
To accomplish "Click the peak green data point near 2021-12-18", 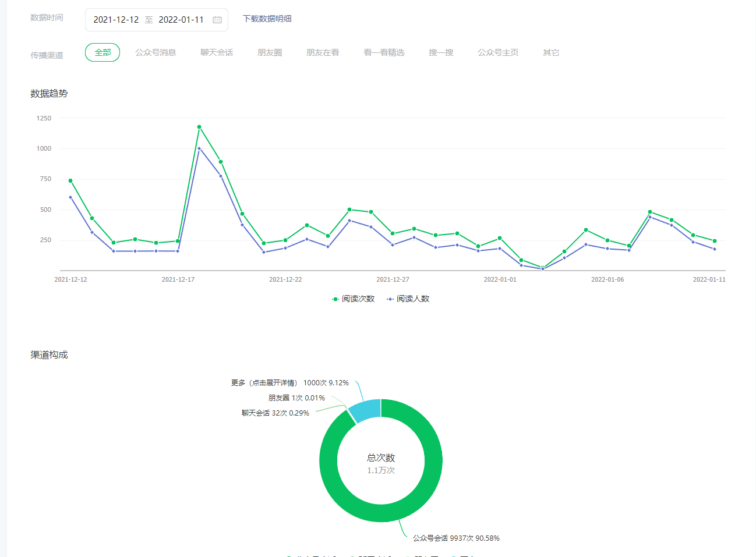I will [199, 127].
